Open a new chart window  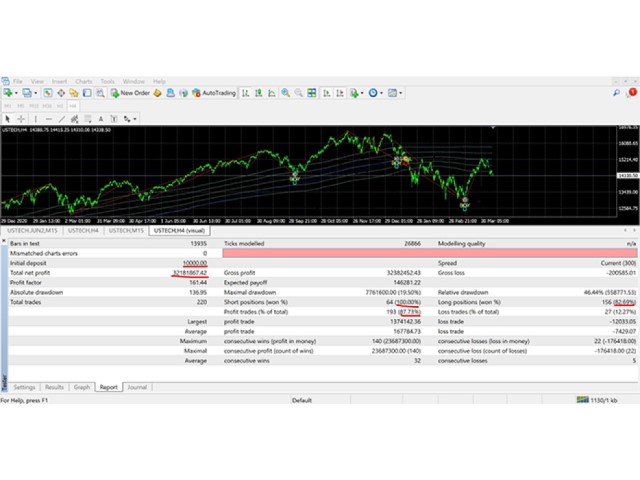tap(8, 93)
